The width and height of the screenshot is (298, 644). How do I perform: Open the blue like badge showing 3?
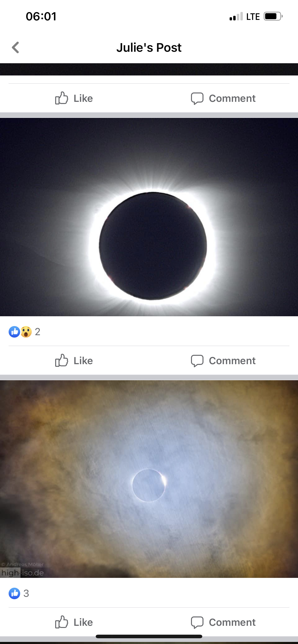click(x=14, y=593)
